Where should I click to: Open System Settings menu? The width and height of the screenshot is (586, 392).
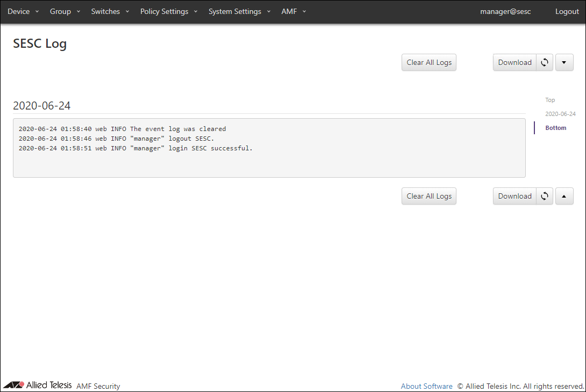click(x=239, y=11)
